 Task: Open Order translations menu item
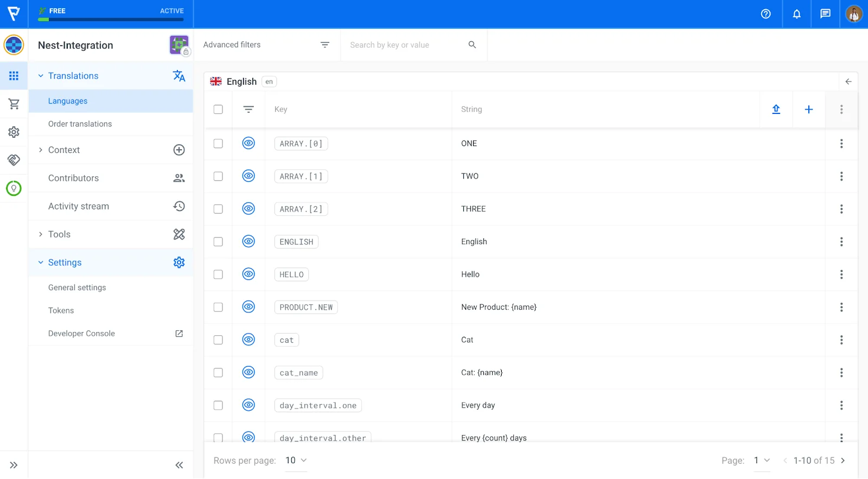pos(80,124)
